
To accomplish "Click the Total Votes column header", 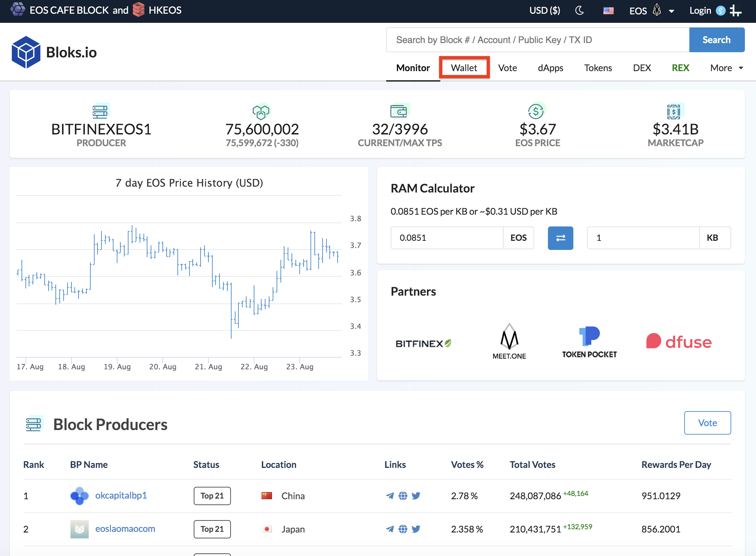I will pyautogui.click(x=532, y=464).
